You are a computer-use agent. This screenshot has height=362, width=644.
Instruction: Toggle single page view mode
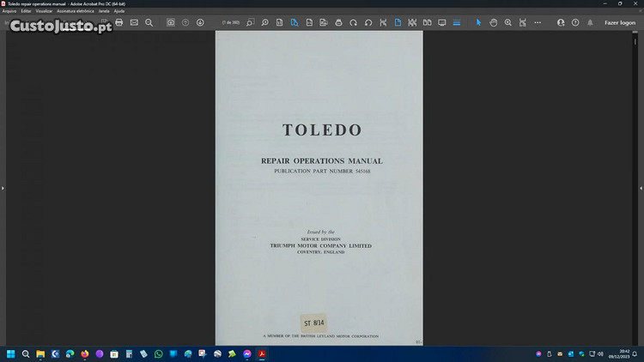398,22
